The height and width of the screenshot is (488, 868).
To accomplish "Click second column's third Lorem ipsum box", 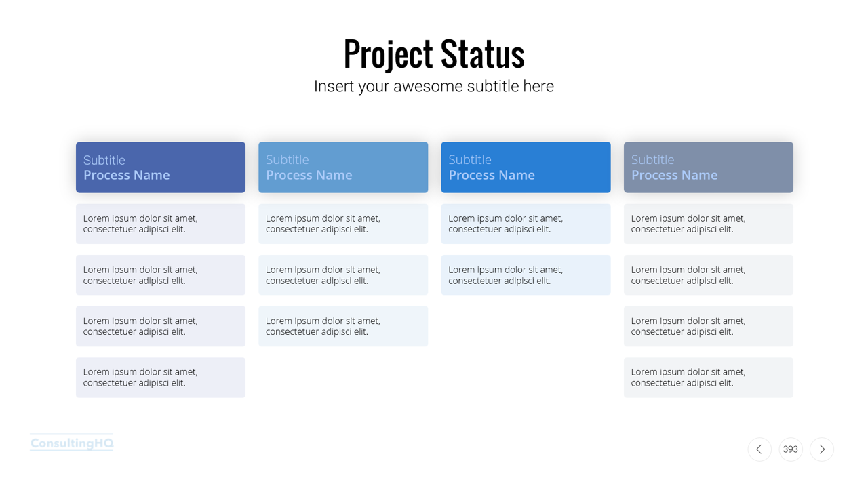I will (x=343, y=326).
